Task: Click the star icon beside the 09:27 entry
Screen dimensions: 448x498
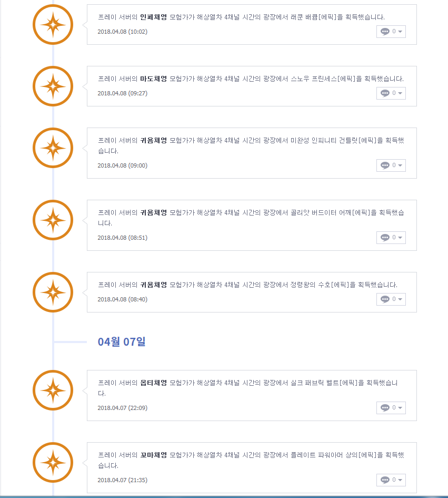Action: 53,86
